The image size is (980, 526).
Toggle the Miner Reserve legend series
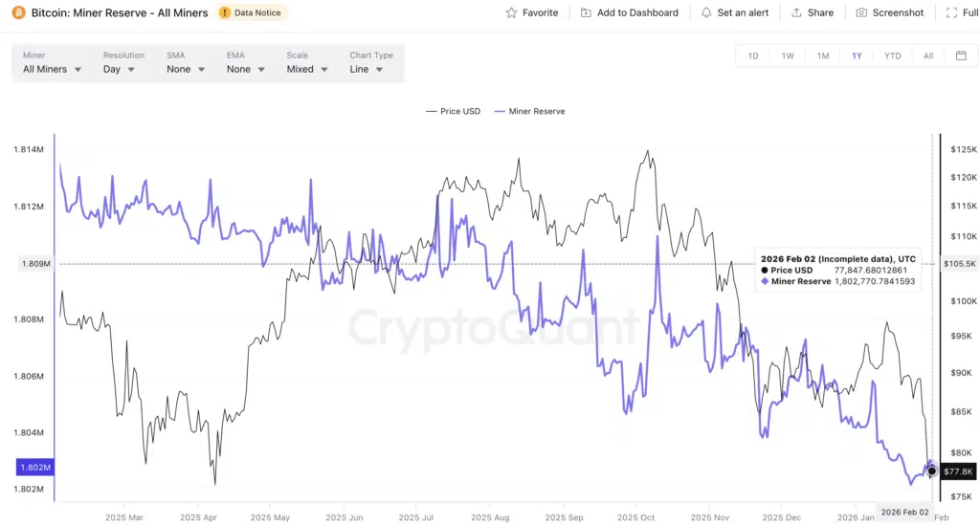[529, 112]
